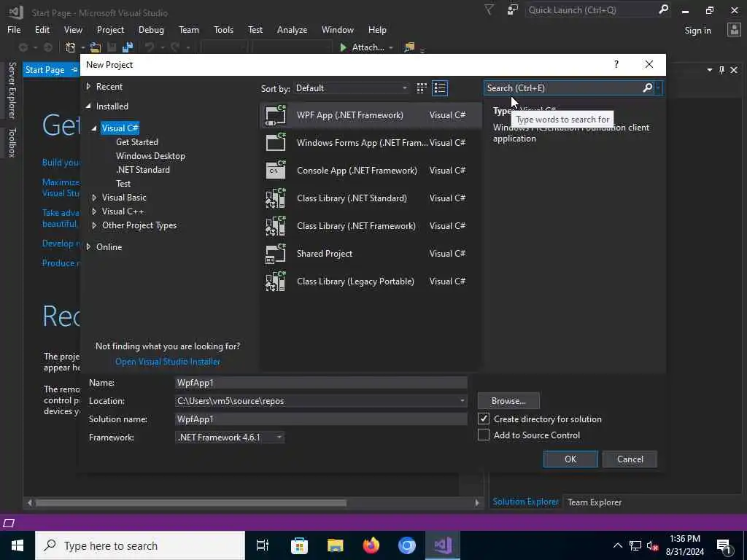Click the Cancel button
This screenshot has width=747, height=560.
(630, 459)
